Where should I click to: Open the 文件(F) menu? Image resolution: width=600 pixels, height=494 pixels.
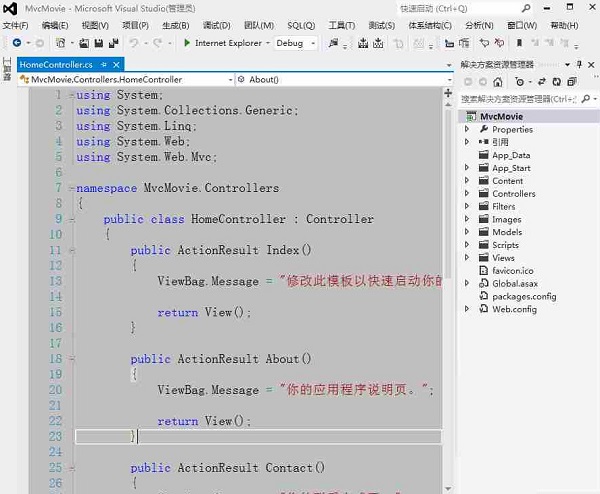[15, 26]
